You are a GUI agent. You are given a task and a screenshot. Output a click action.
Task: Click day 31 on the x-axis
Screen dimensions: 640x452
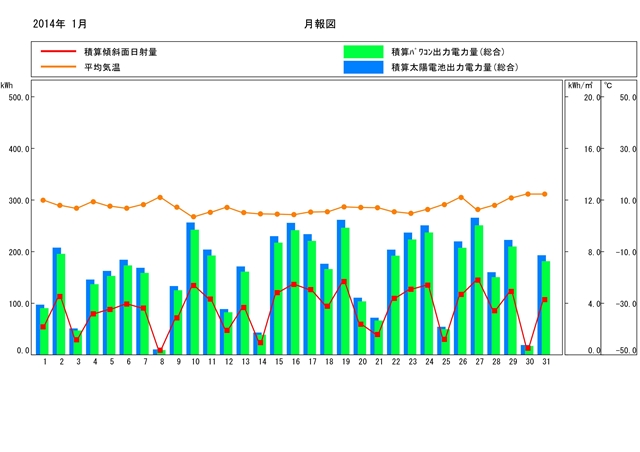pos(546,362)
